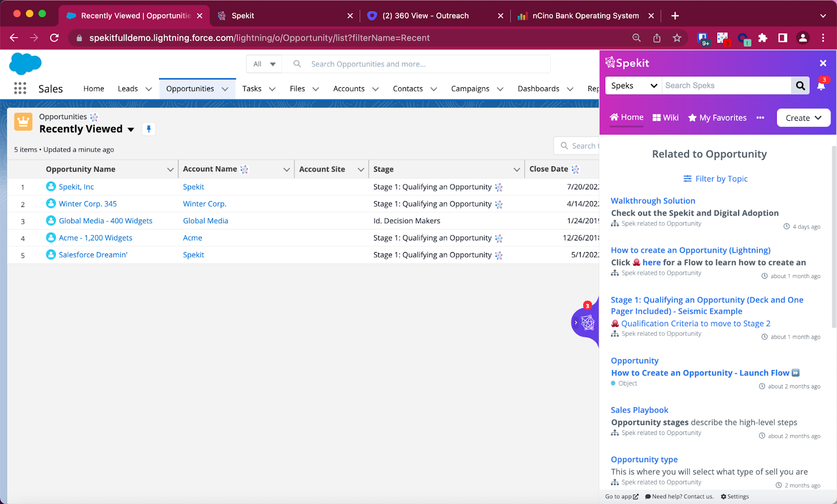Switch to Spekit My Favorites tab

tap(717, 118)
